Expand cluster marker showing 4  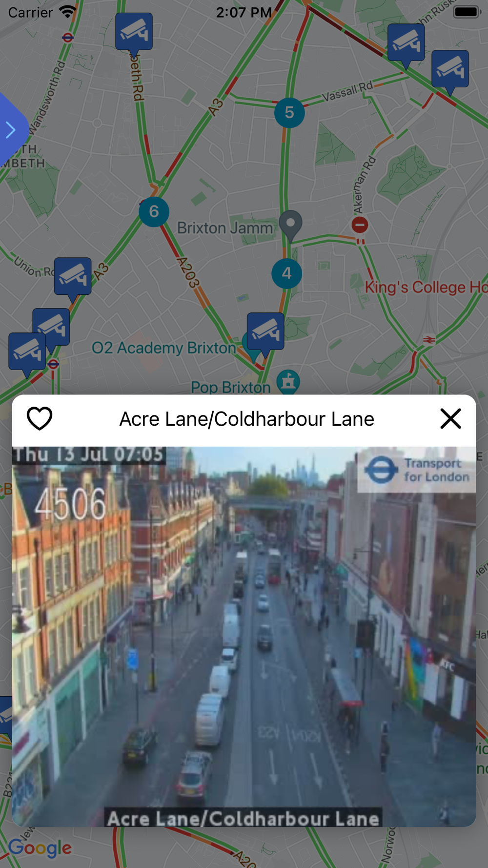(286, 273)
